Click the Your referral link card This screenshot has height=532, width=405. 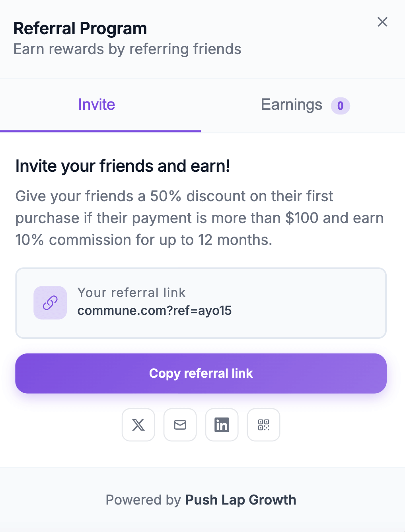point(201,303)
